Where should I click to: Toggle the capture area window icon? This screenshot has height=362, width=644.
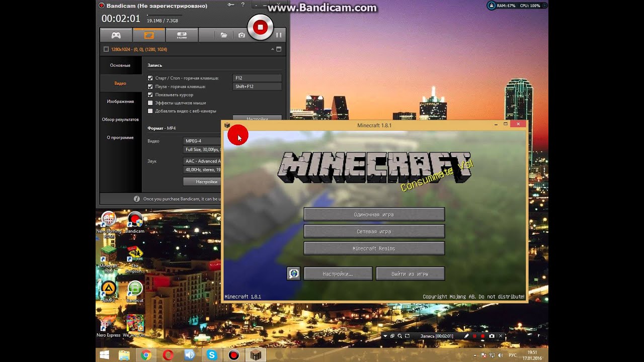[279, 49]
